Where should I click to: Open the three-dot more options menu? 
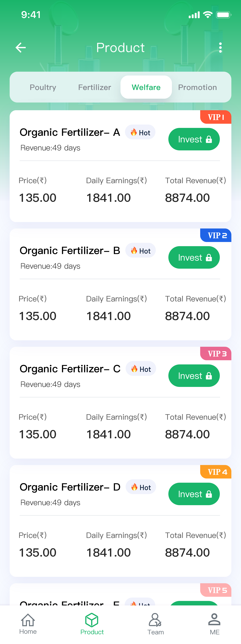pos(220,48)
